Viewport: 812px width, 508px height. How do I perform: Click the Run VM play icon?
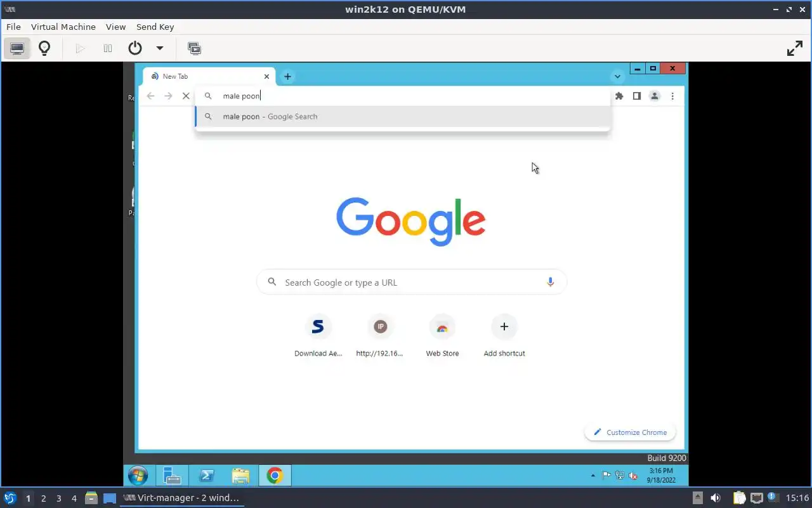point(80,48)
